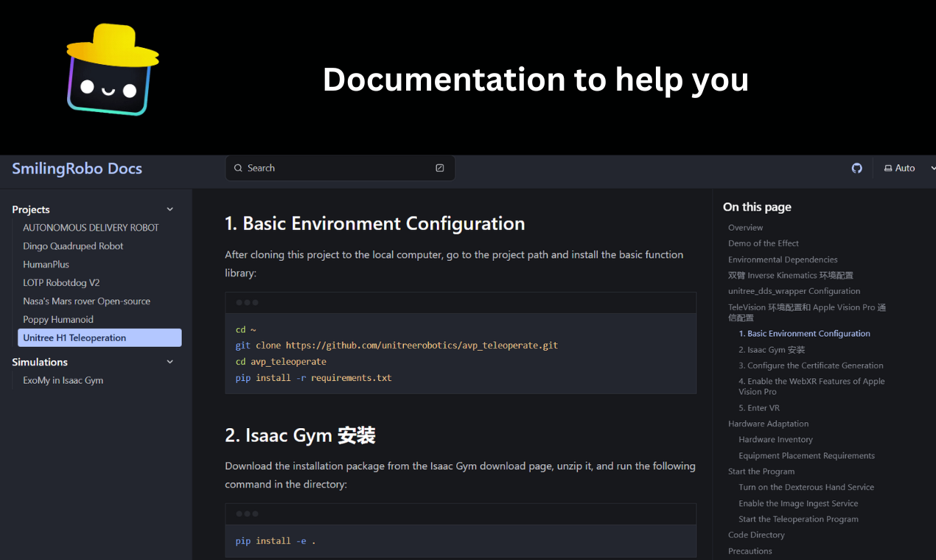Click the pip install -e . command
The height and width of the screenshot is (560, 936).
click(x=275, y=541)
